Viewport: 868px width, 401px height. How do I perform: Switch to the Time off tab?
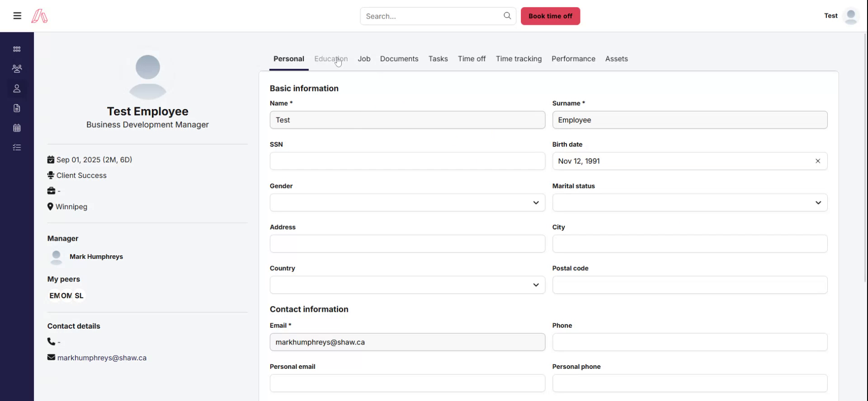coord(472,59)
